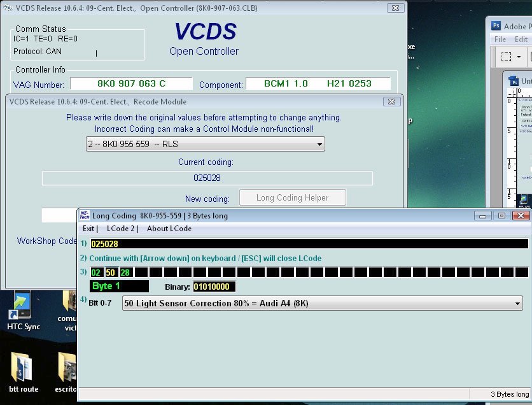Click the Adobe Photoshop Ps title icon
Screen dimensions: 532x405
pyautogui.click(x=496, y=26)
